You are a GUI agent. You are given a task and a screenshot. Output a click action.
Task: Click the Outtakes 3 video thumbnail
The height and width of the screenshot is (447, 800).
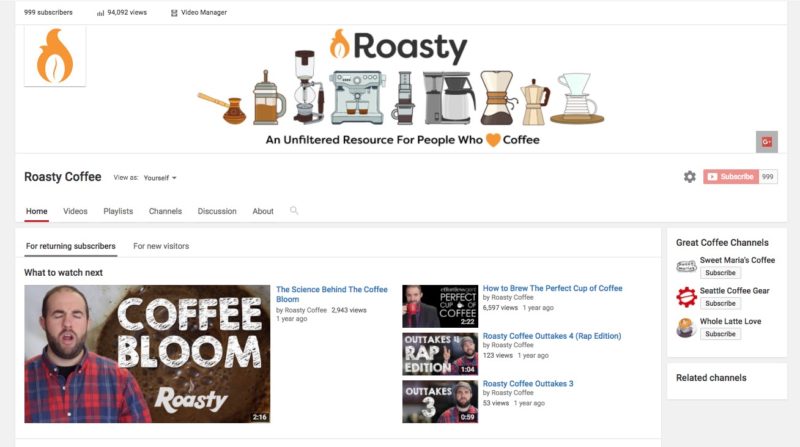[x=440, y=402]
